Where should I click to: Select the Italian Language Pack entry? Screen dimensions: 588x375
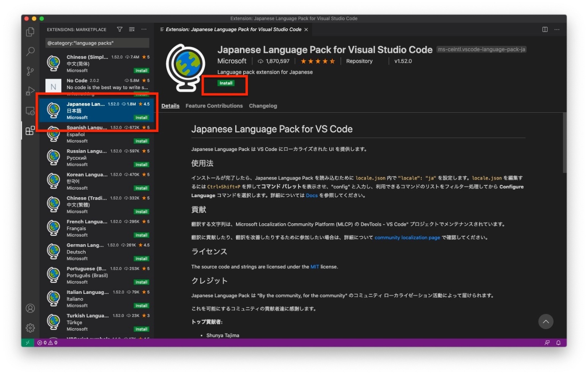[97, 299]
